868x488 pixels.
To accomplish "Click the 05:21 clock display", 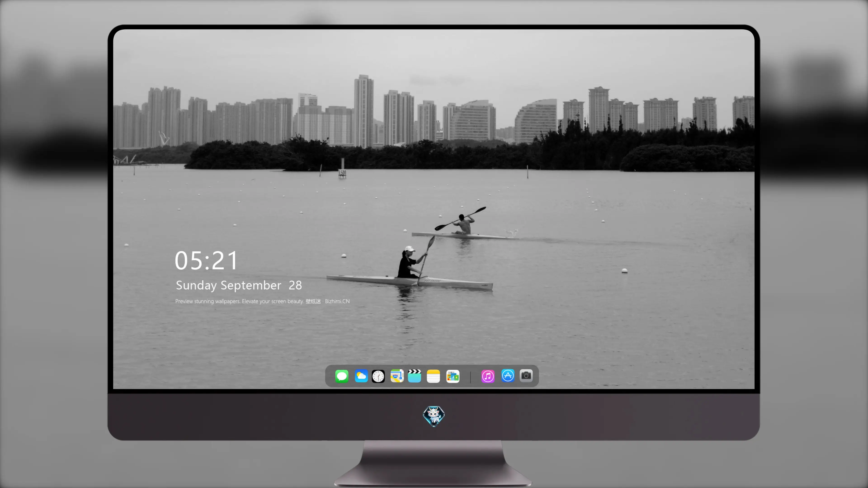I will tap(206, 261).
